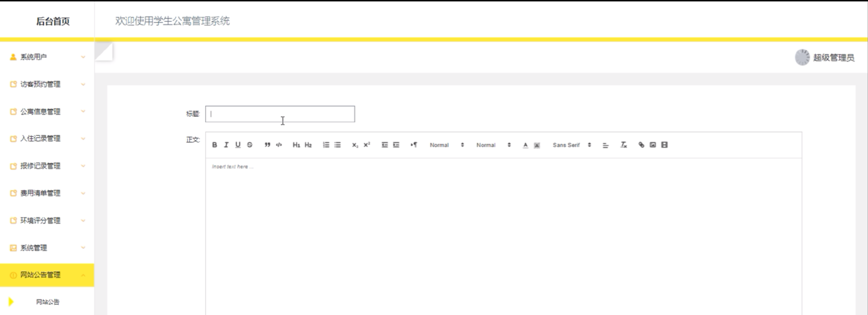
Task: Insert a video into editor
Action: (664, 145)
